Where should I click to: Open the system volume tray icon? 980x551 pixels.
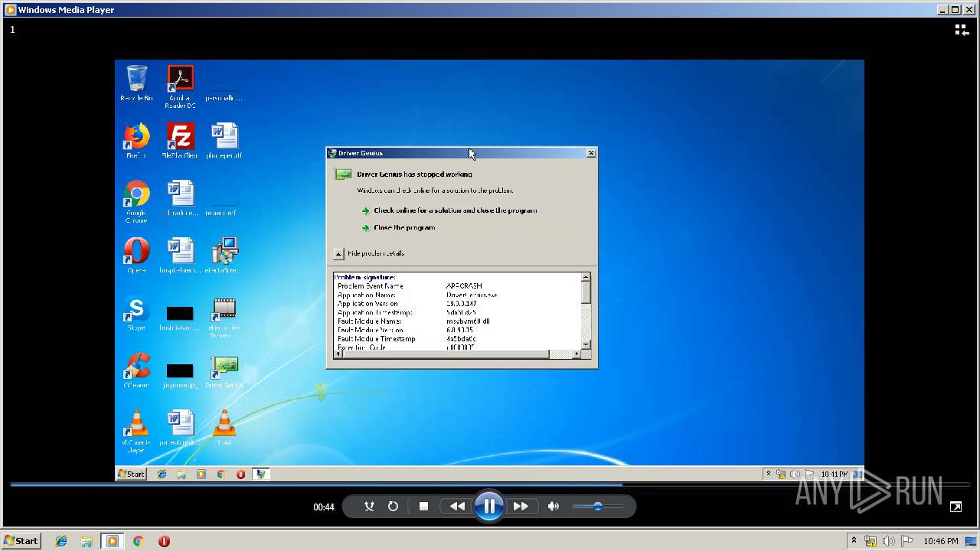[x=889, y=541]
